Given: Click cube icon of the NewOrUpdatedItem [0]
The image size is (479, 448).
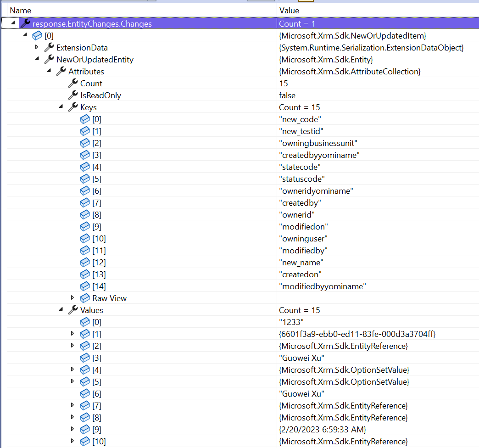Looking at the screenshot, I should pyautogui.click(x=37, y=35).
